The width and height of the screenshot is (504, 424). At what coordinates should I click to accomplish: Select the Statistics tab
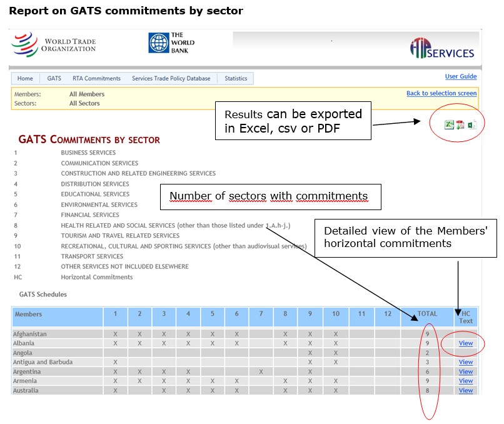[x=236, y=78]
